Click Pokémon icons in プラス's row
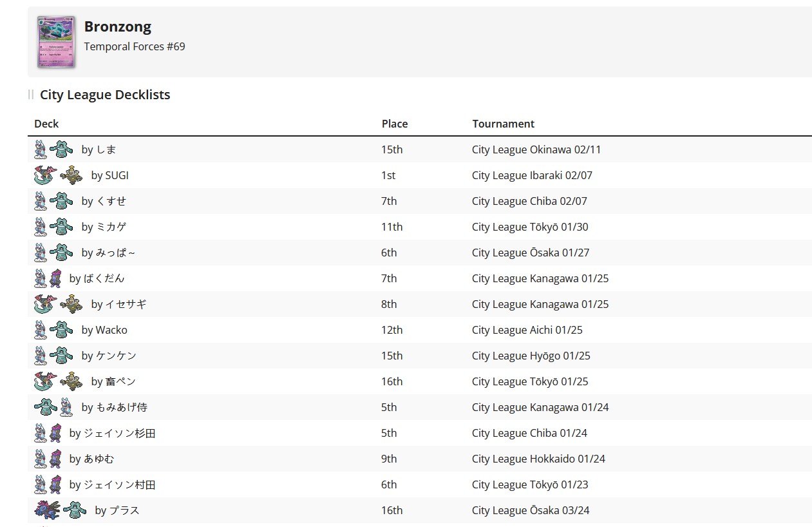 (x=61, y=510)
